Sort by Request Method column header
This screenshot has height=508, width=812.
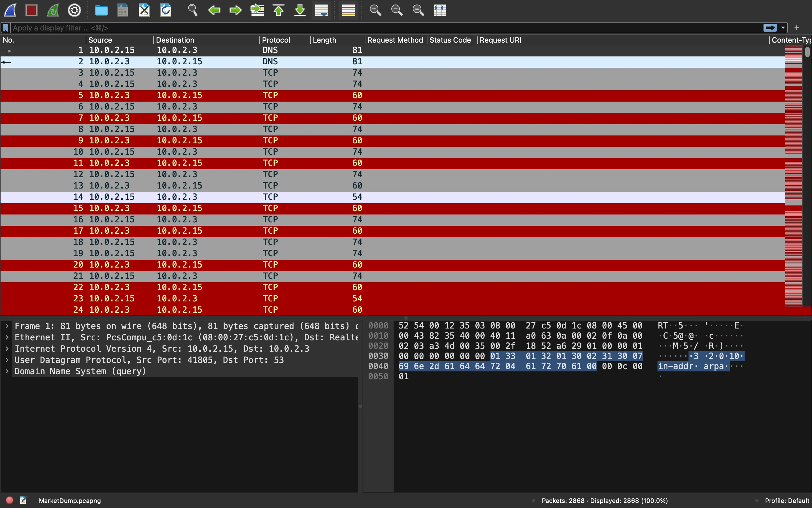[396, 40]
